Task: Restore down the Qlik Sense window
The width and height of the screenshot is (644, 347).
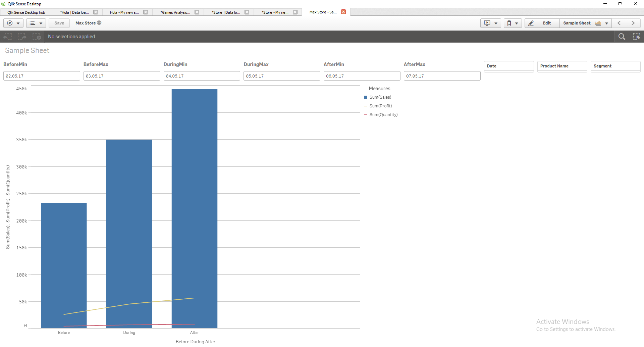Action: click(620, 4)
